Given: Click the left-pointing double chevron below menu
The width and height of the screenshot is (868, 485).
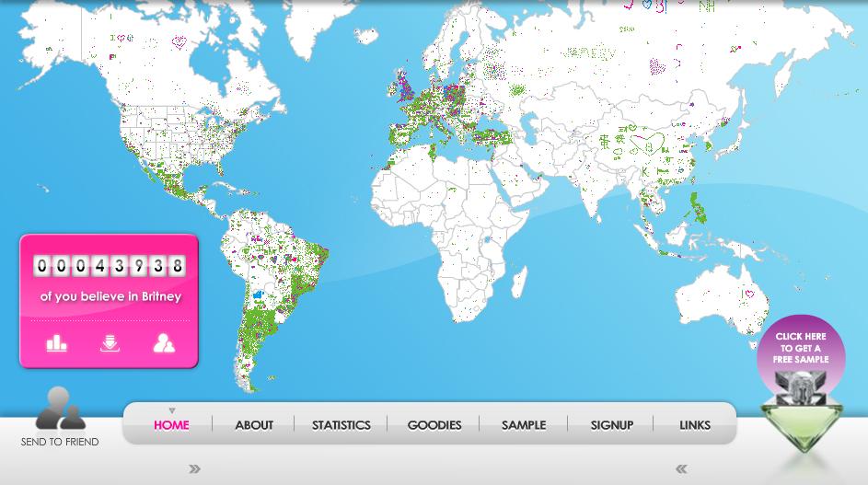Looking at the screenshot, I should (682, 469).
